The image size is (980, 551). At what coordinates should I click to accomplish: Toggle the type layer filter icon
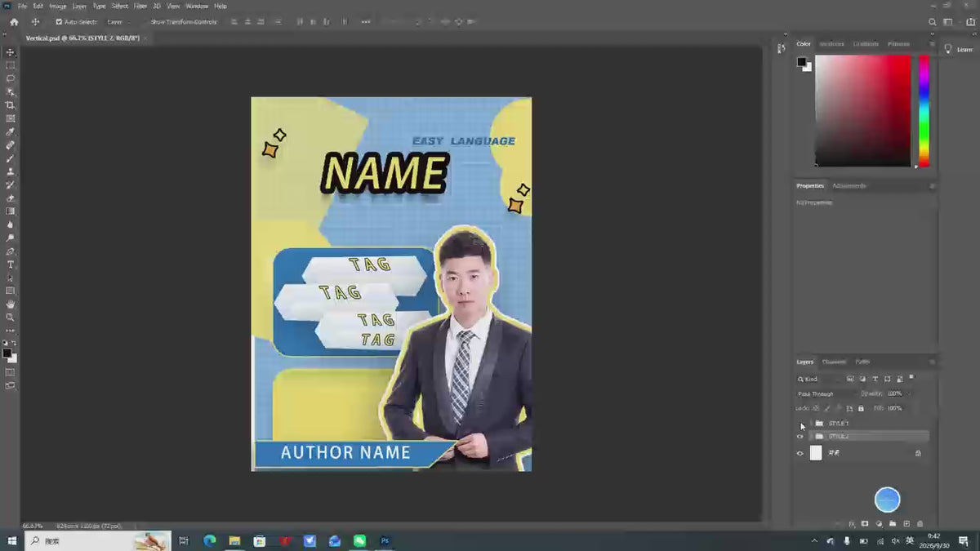coord(875,379)
